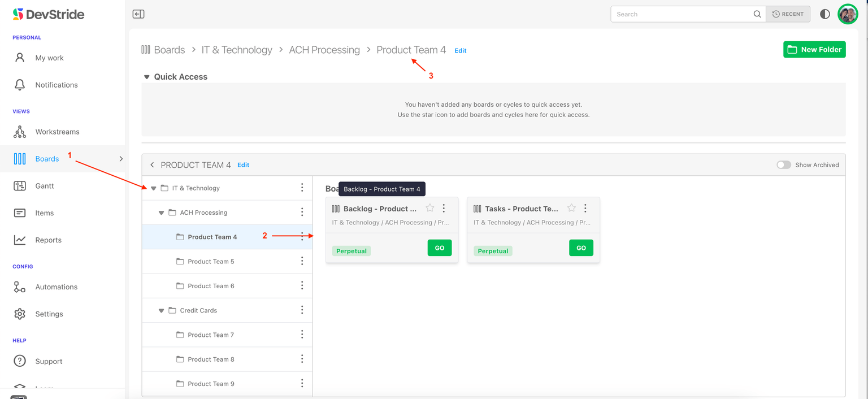Star the Tasks - Product Team board
This screenshot has height=399, width=868.
point(571,207)
